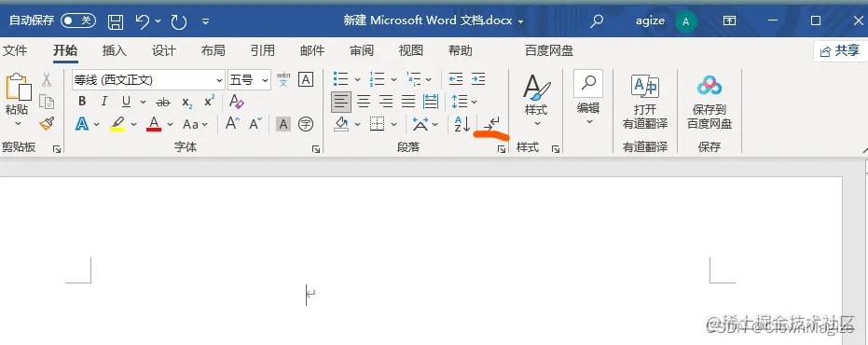Screen dimensions: 868x345
Task: Select the Format Painter brush
Action: 47,123
